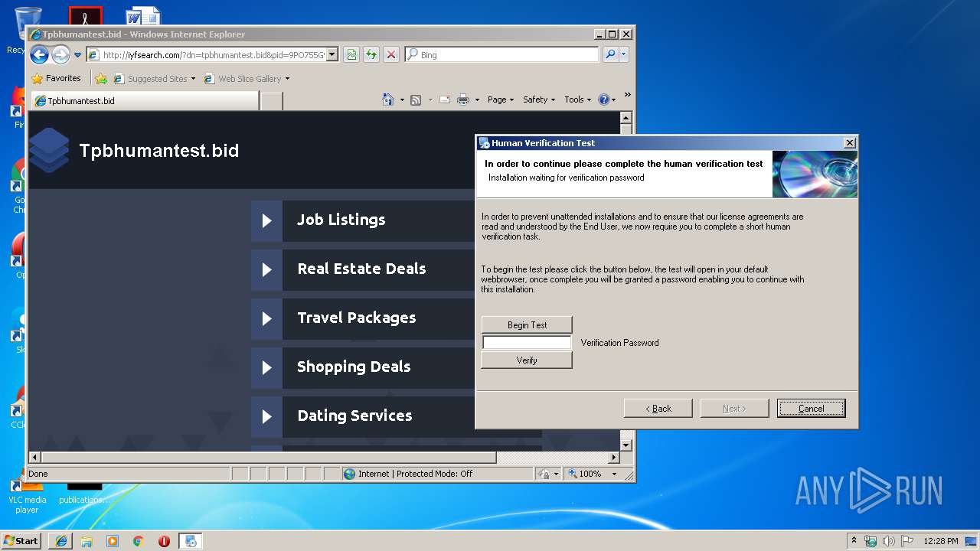Open the Windows Start menu
The width and height of the screenshot is (980, 551).
coord(21,540)
